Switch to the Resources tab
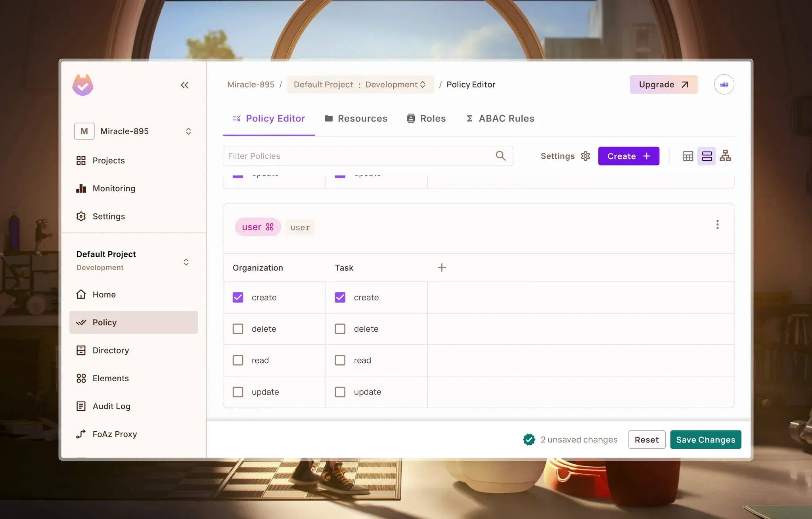The width and height of the screenshot is (812, 519). pyautogui.click(x=356, y=119)
